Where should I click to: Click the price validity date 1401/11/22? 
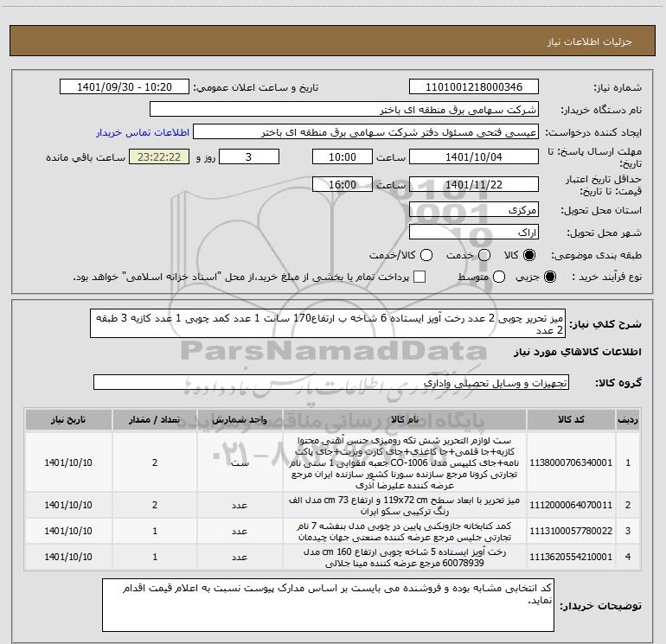474,184
